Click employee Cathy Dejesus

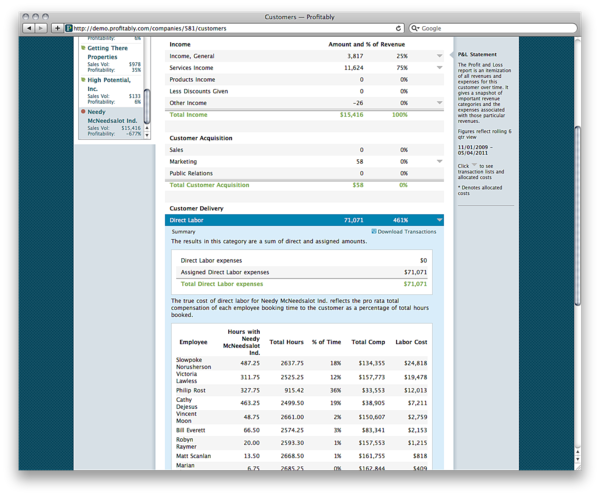[186, 403]
